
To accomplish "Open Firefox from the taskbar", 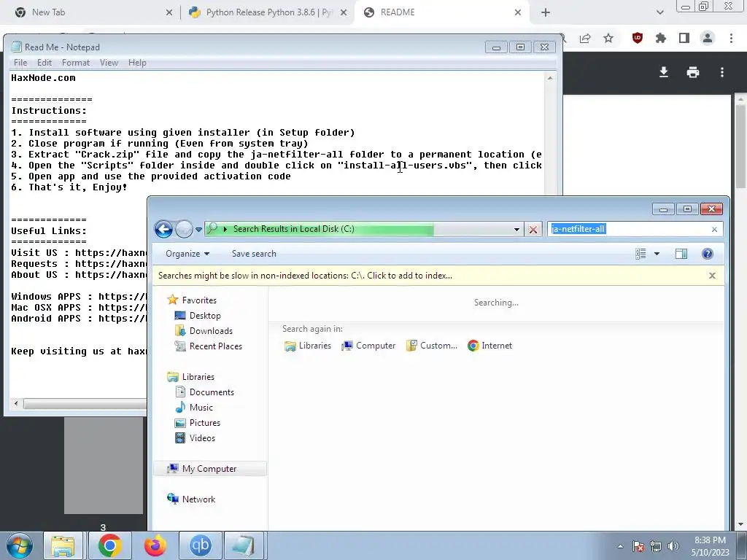I will coord(155,545).
